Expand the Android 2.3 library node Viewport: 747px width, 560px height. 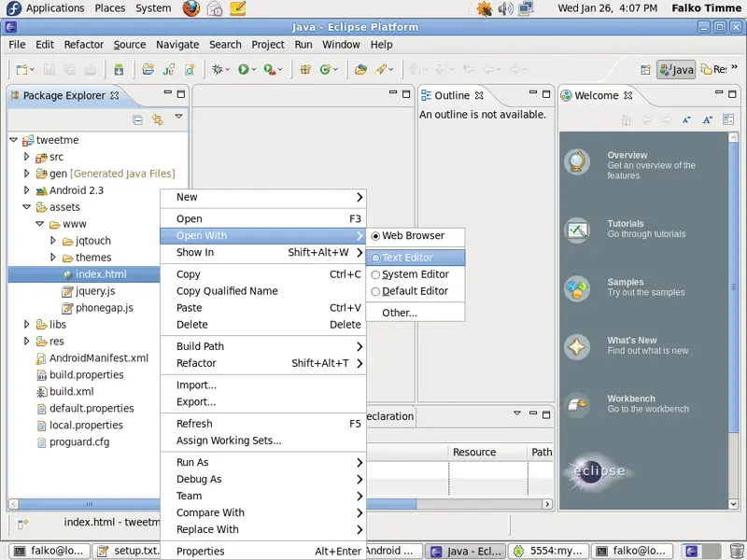coord(27,189)
